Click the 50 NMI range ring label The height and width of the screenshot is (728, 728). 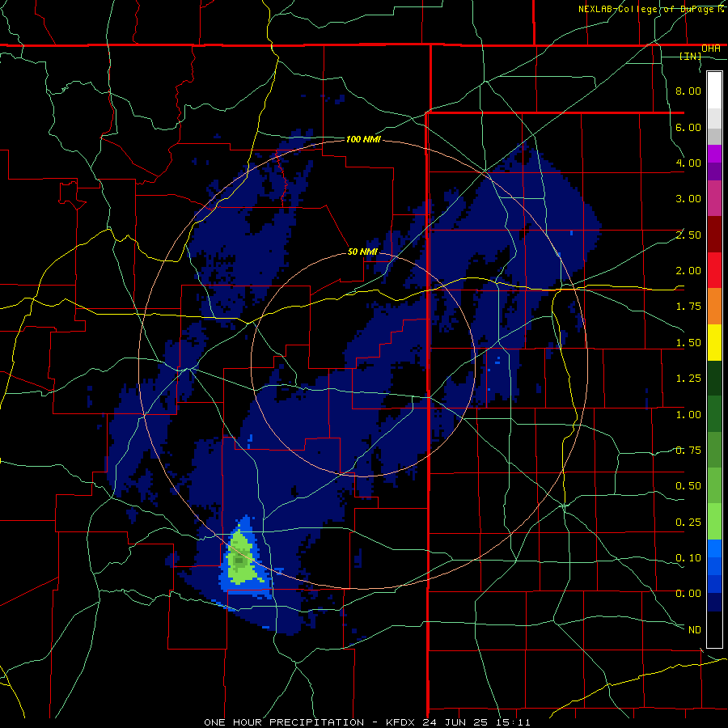(362, 252)
